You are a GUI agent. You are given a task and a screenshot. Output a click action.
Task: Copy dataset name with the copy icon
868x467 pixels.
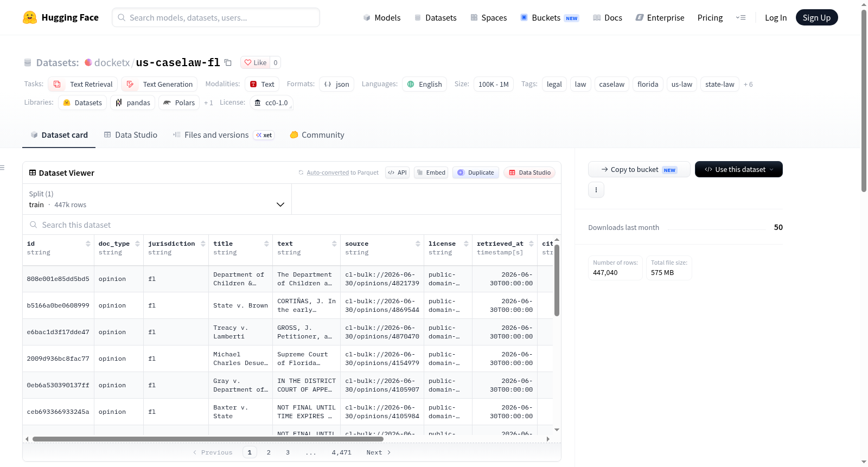point(228,62)
